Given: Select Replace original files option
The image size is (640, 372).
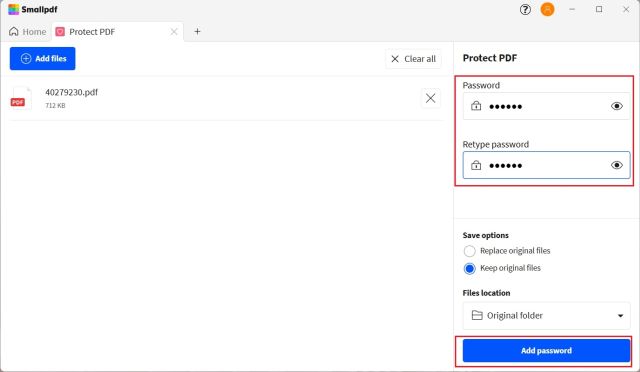Looking at the screenshot, I should 469,251.
